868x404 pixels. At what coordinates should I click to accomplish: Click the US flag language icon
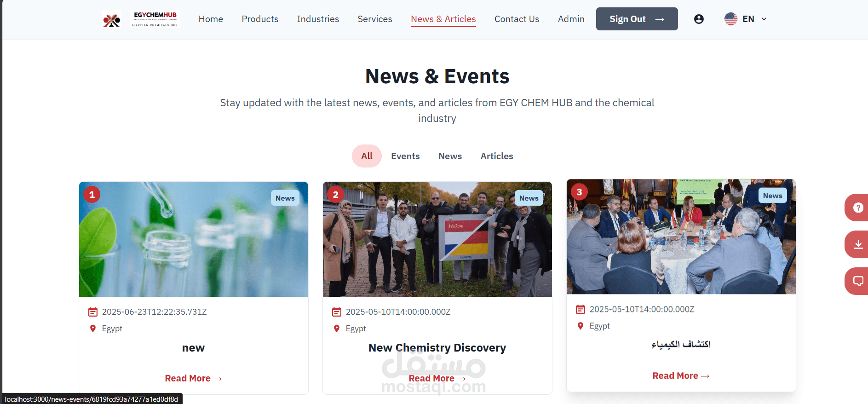pos(730,19)
